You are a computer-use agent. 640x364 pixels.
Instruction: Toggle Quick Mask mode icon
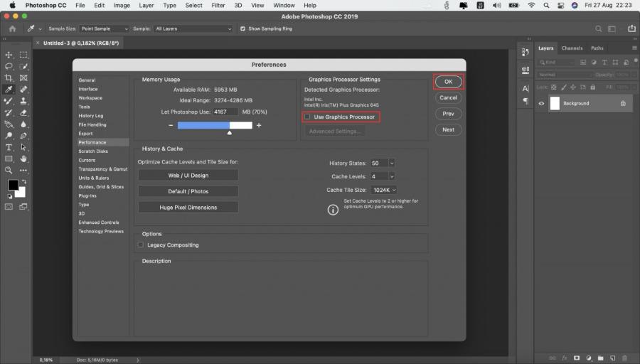[x=9, y=206]
